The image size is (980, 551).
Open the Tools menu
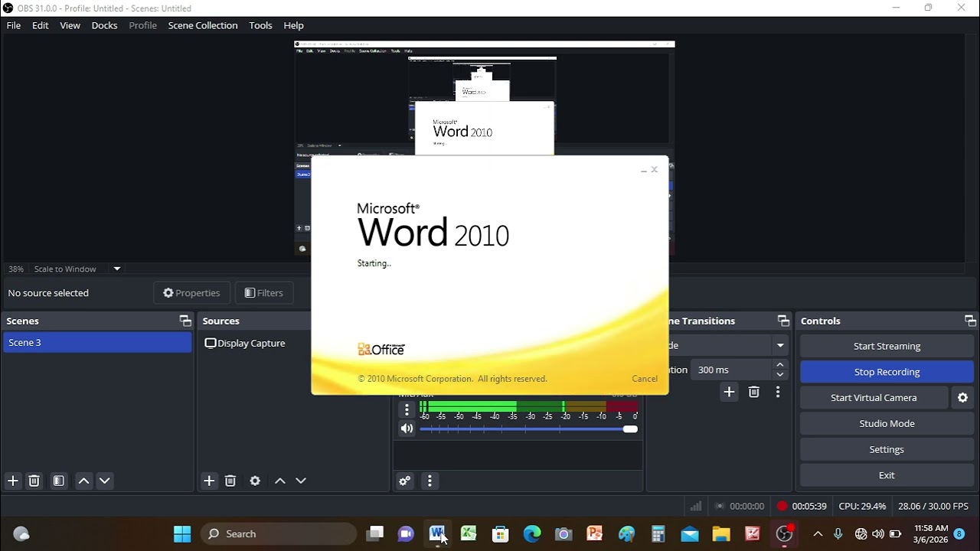260,25
